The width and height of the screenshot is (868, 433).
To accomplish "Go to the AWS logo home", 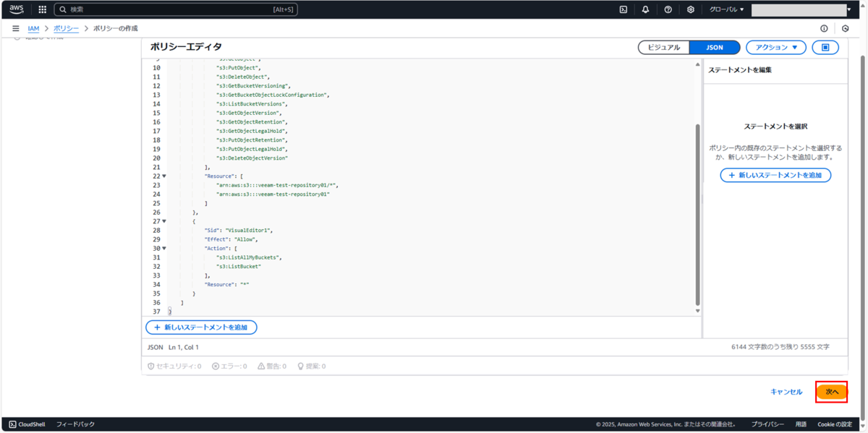I will (17, 9).
